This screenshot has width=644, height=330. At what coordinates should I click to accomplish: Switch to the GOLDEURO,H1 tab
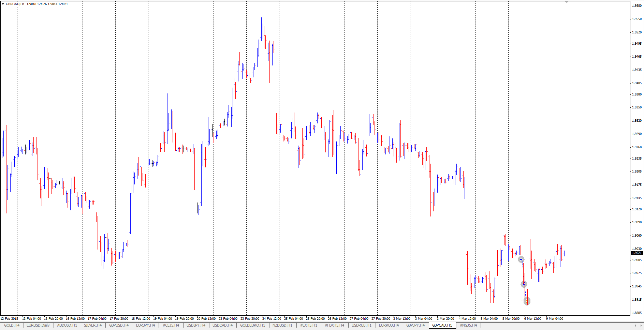click(x=253, y=325)
